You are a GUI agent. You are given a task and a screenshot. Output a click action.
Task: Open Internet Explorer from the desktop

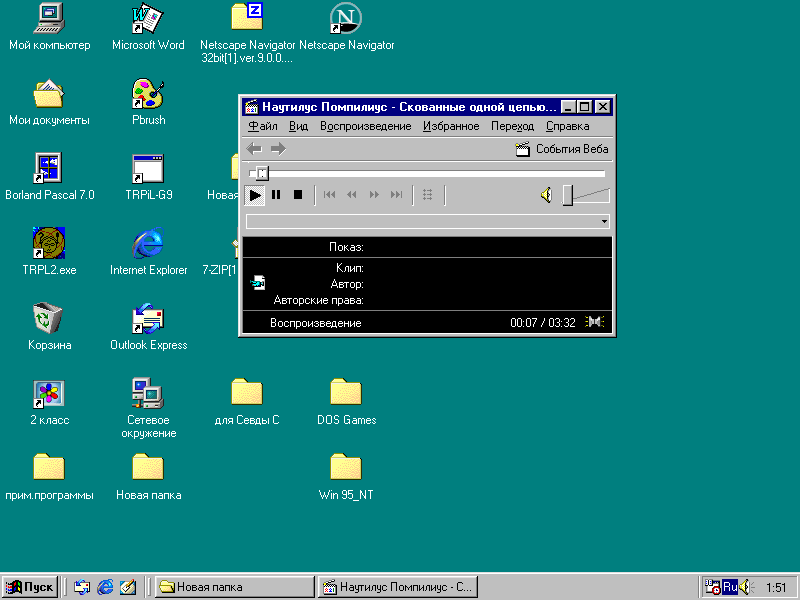(x=148, y=245)
